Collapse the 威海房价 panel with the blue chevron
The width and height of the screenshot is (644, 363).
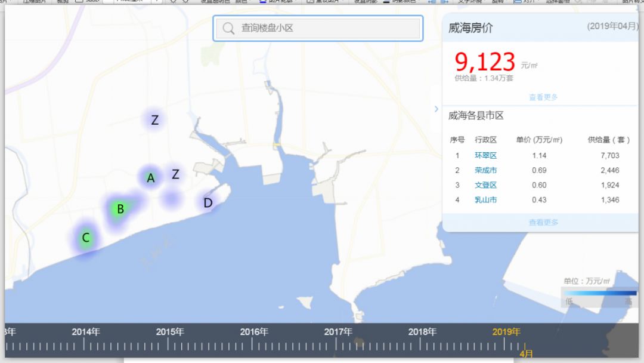click(x=436, y=109)
